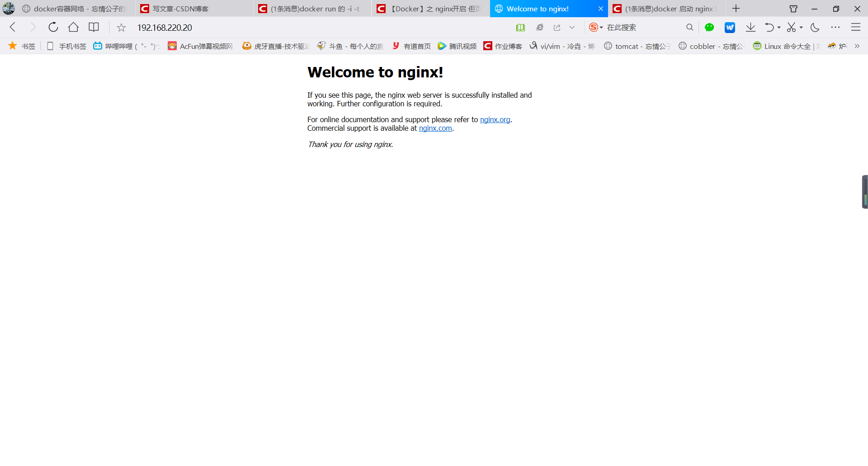Go to the browser home page

click(73, 27)
